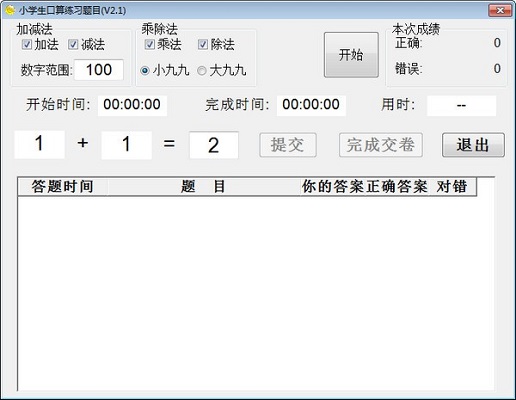
Task: Click the answer field showing 2
Action: click(x=214, y=145)
